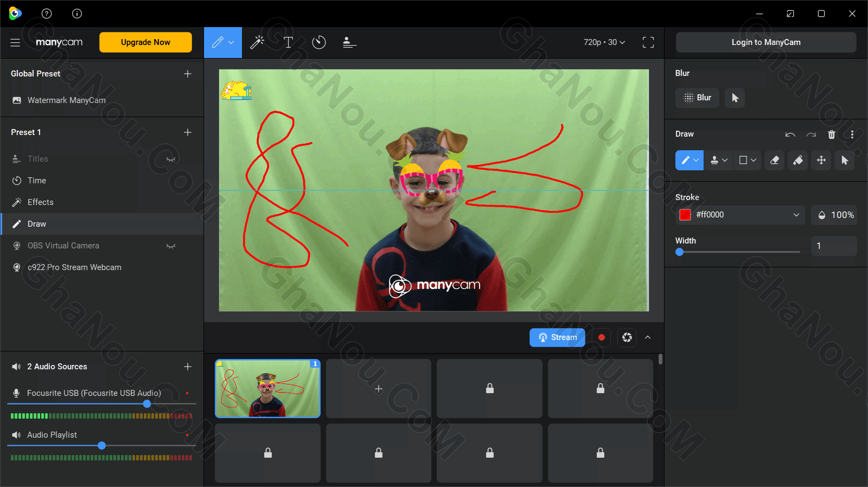Click the Stream button

(x=557, y=337)
